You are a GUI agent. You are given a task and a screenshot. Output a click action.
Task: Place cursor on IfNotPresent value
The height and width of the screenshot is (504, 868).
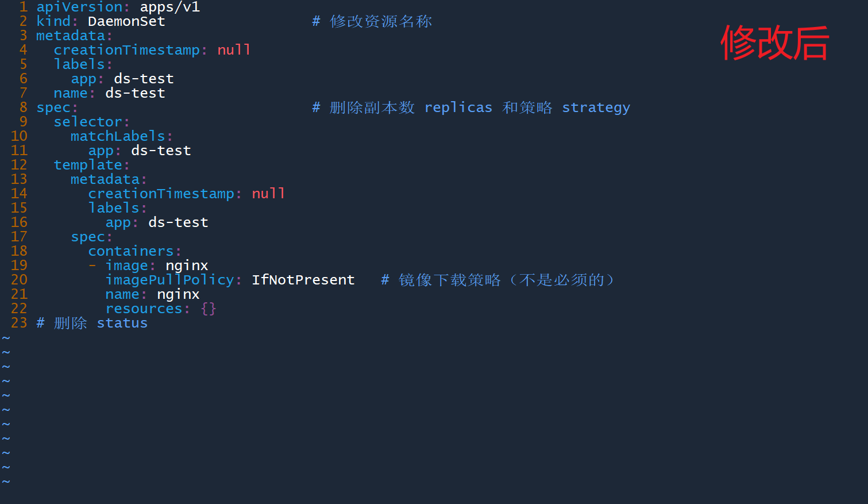(303, 280)
